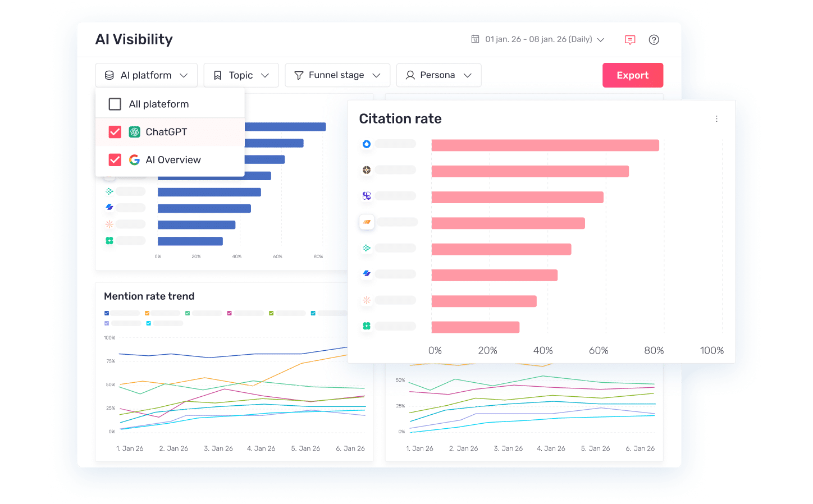The width and height of the screenshot is (813, 504).
Task: Select the ChatGPT option label
Action: [166, 132]
